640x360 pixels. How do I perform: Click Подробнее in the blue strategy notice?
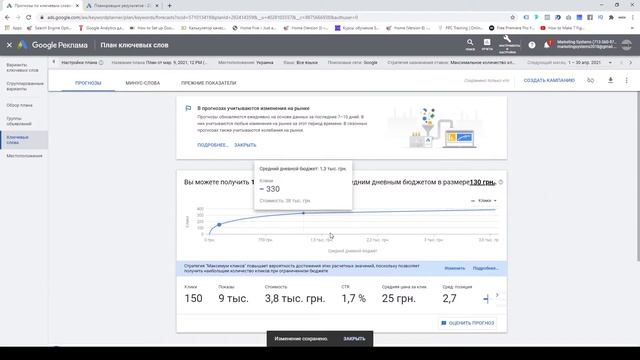click(x=486, y=268)
